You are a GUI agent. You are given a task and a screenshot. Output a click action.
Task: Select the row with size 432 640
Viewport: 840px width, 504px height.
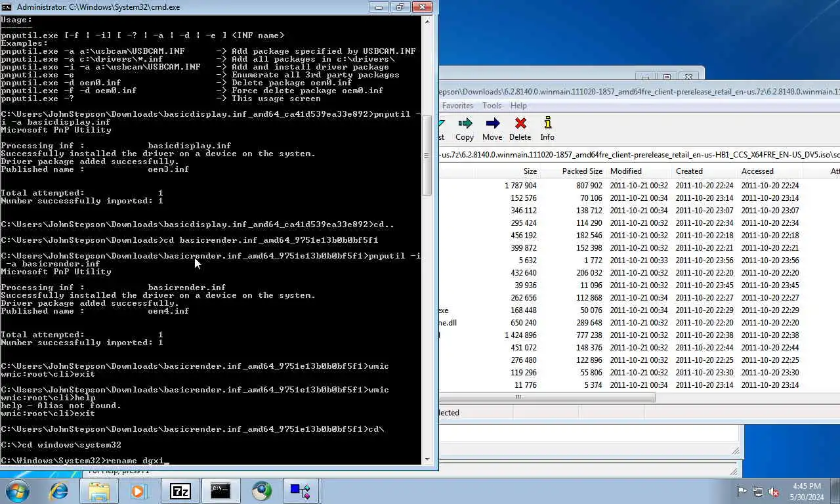(x=639, y=273)
